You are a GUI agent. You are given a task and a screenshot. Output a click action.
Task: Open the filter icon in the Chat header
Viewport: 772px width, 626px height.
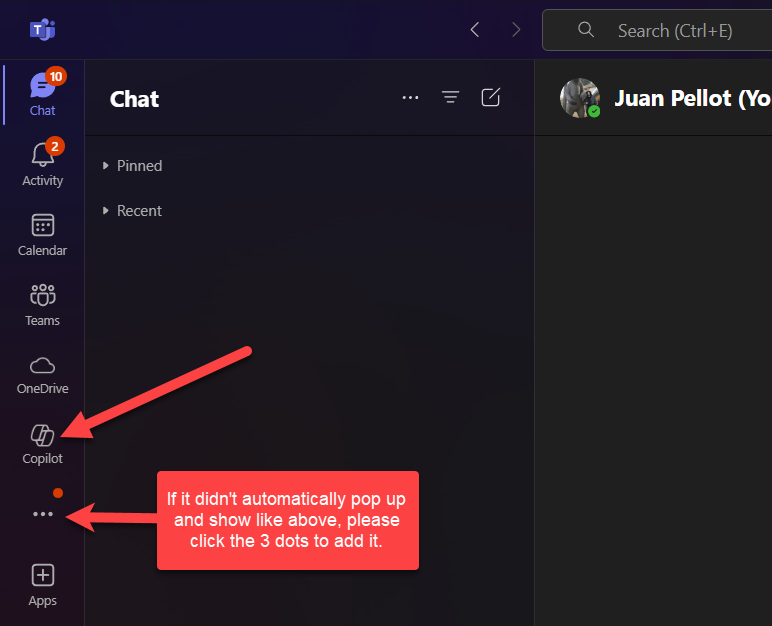(451, 97)
